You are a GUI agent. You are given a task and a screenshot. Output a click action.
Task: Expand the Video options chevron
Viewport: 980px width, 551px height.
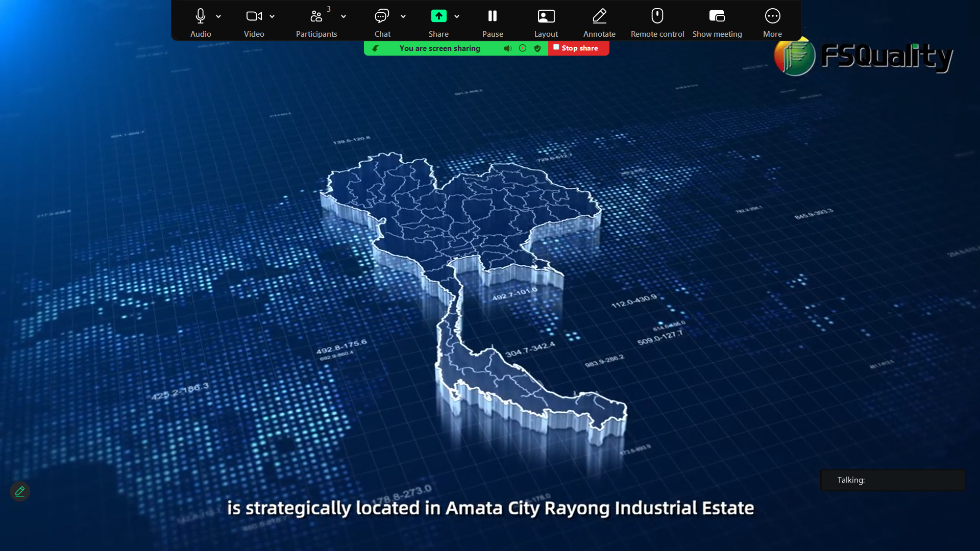272,16
